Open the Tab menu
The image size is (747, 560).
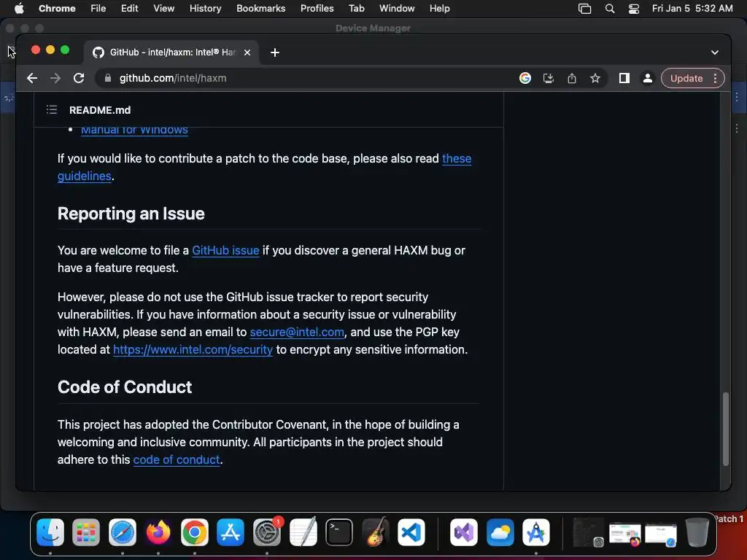[x=356, y=9]
